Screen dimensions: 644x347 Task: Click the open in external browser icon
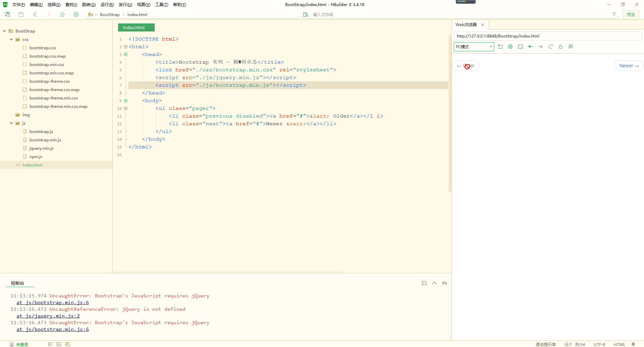pyautogui.click(x=500, y=47)
